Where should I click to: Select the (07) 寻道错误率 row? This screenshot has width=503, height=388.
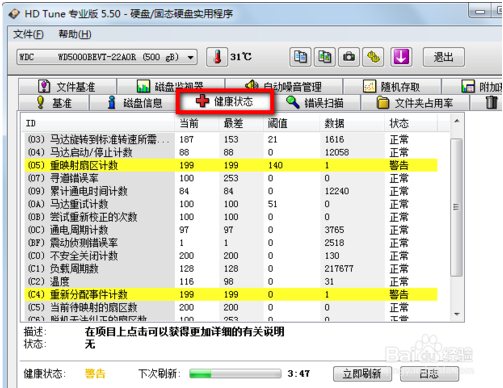pyautogui.click(x=231, y=178)
